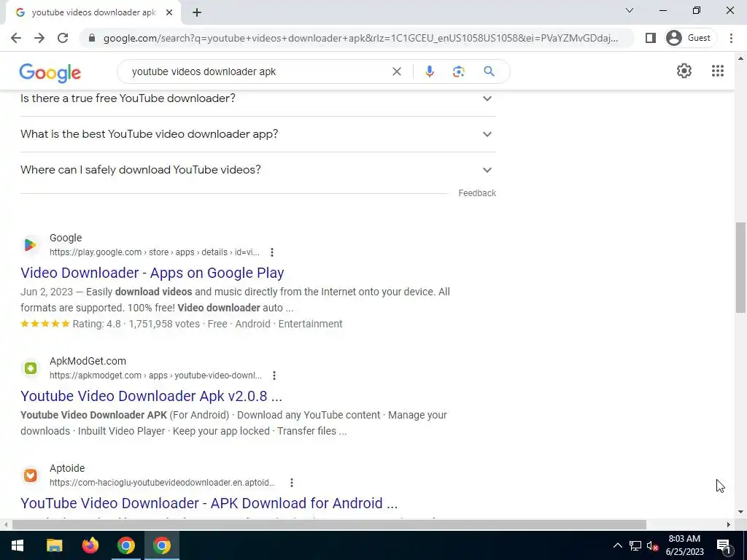The image size is (747, 560).
Task: Click the Google Play favicon
Action: (31, 245)
